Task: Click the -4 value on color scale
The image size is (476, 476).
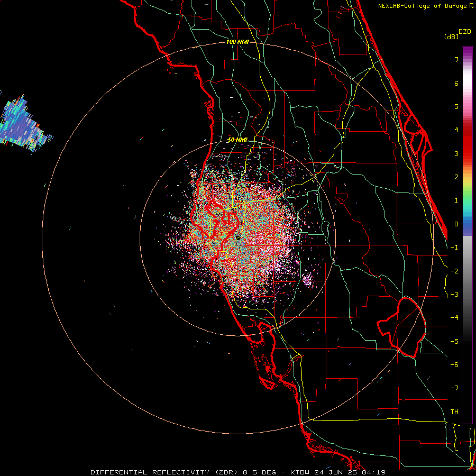Action: (x=454, y=318)
